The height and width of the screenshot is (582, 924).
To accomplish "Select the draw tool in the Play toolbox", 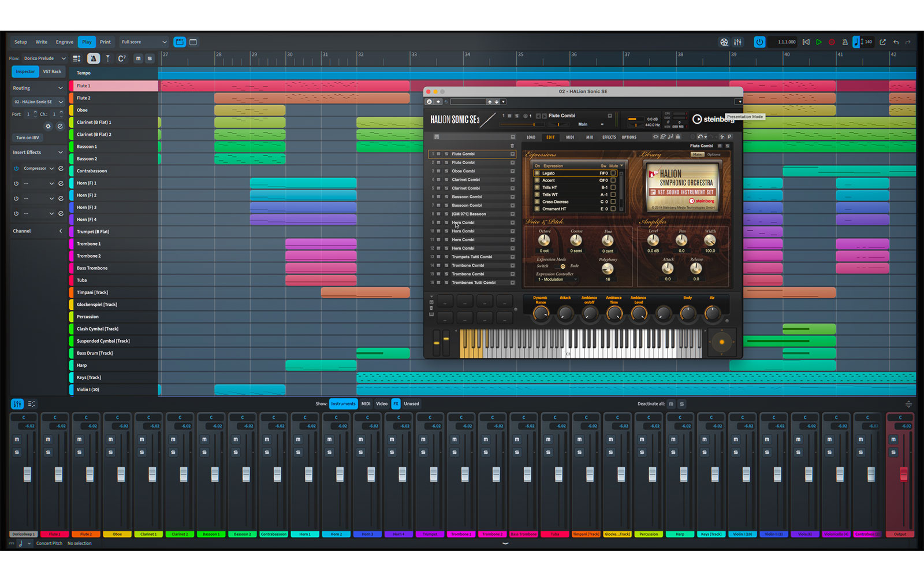I will 93,58.
